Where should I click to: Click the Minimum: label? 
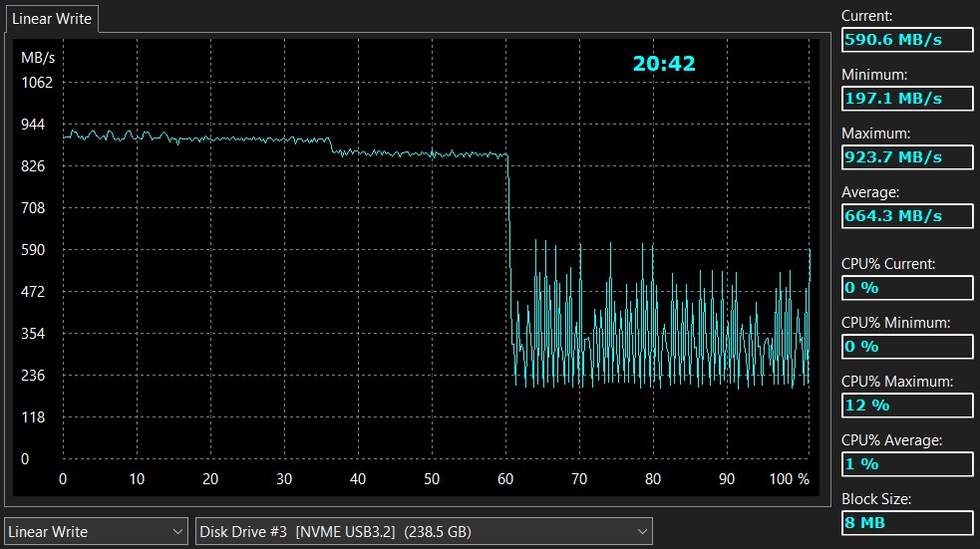[873, 75]
